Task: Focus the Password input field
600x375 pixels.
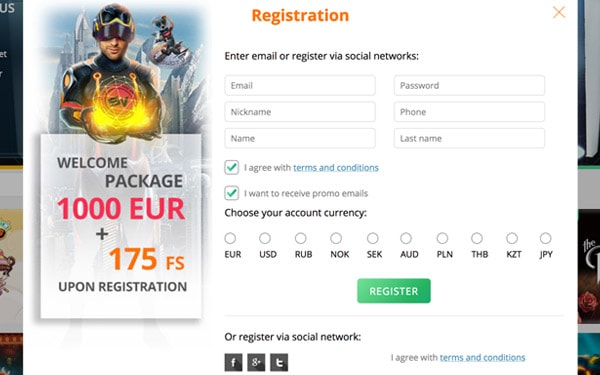Action: tap(469, 85)
